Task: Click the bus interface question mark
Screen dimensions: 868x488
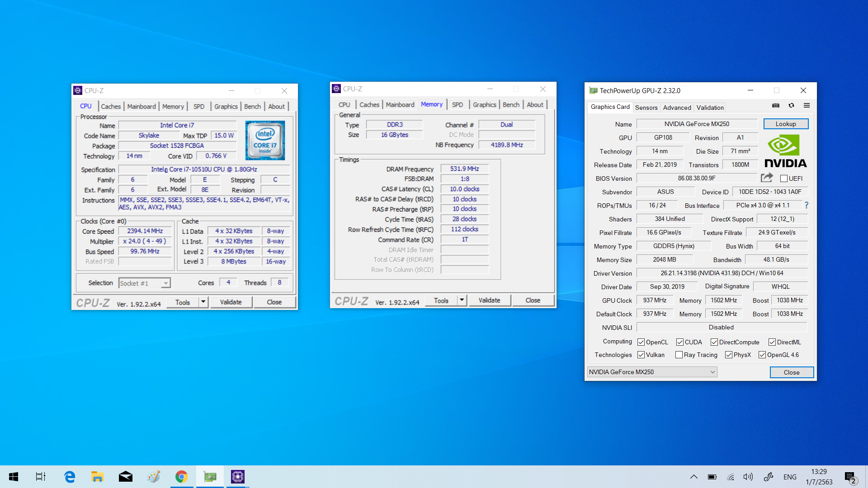Action: coord(807,205)
